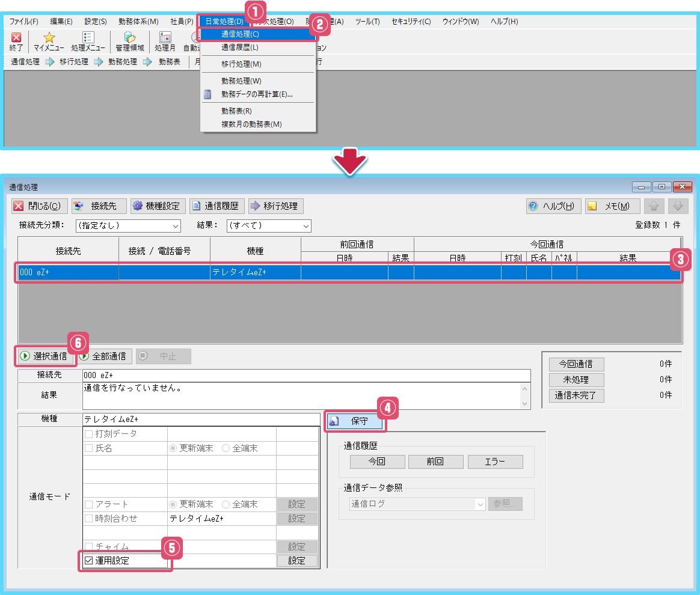Click the 処理月 calendar icon
This screenshot has width=700, height=595.
[x=165, y=41]
